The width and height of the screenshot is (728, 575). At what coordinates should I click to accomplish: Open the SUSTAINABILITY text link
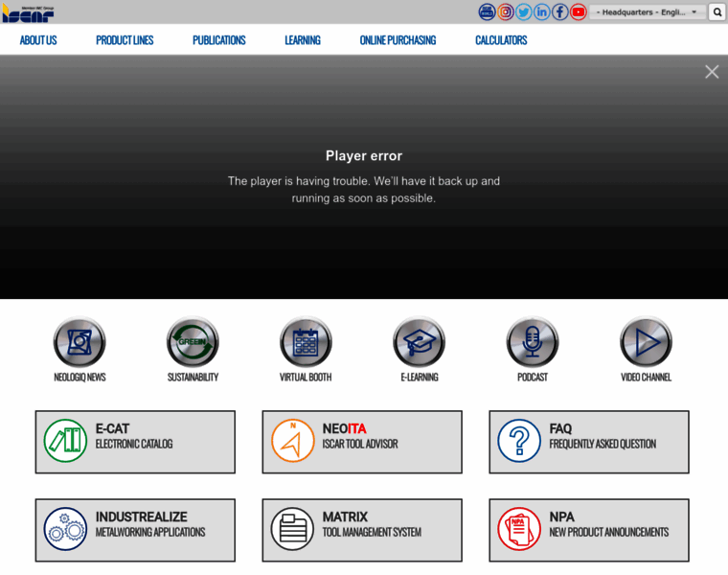pos(193,378)
